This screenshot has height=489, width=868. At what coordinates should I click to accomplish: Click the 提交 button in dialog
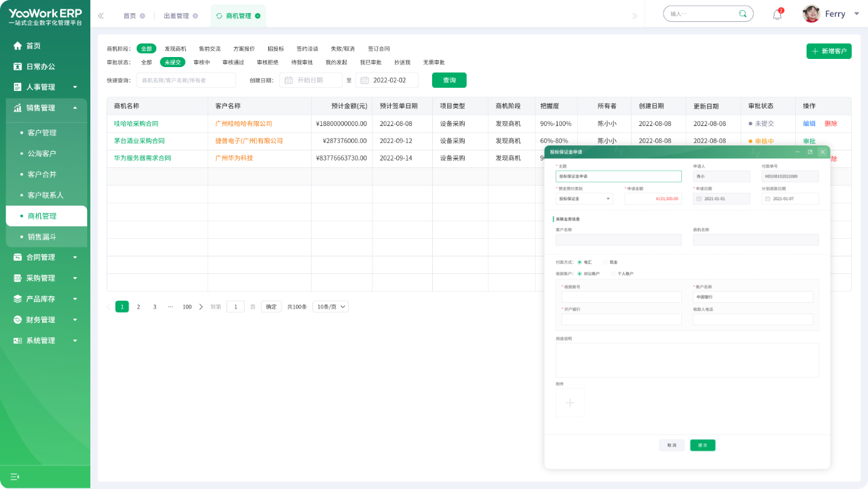[x=702, y=445]
